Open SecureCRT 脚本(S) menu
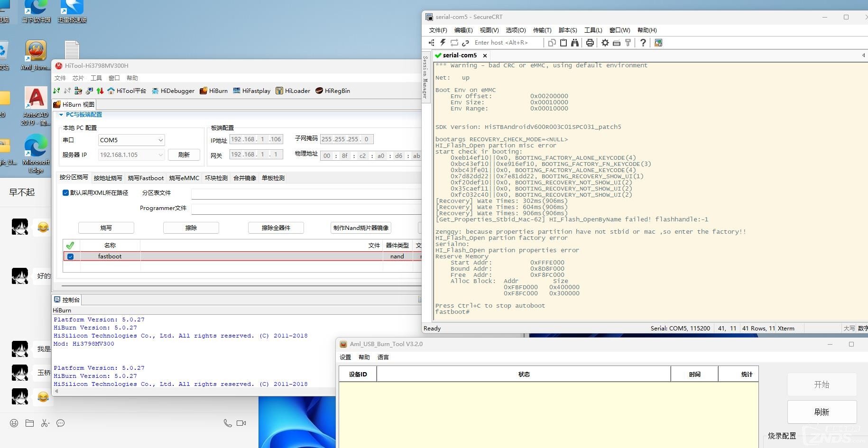Viewport: 868px width, 448px height. pyautogui.click(x=568, y=30)
